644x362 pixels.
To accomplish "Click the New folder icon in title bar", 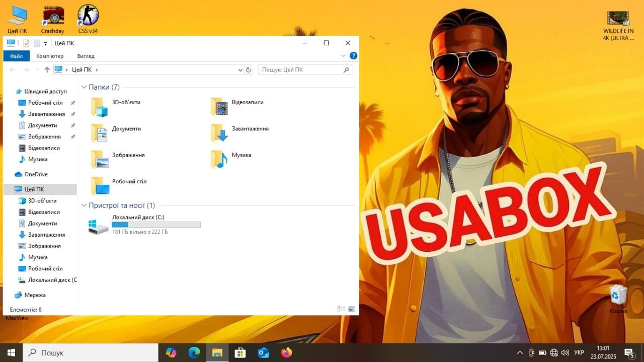I will tap(37, 43).
